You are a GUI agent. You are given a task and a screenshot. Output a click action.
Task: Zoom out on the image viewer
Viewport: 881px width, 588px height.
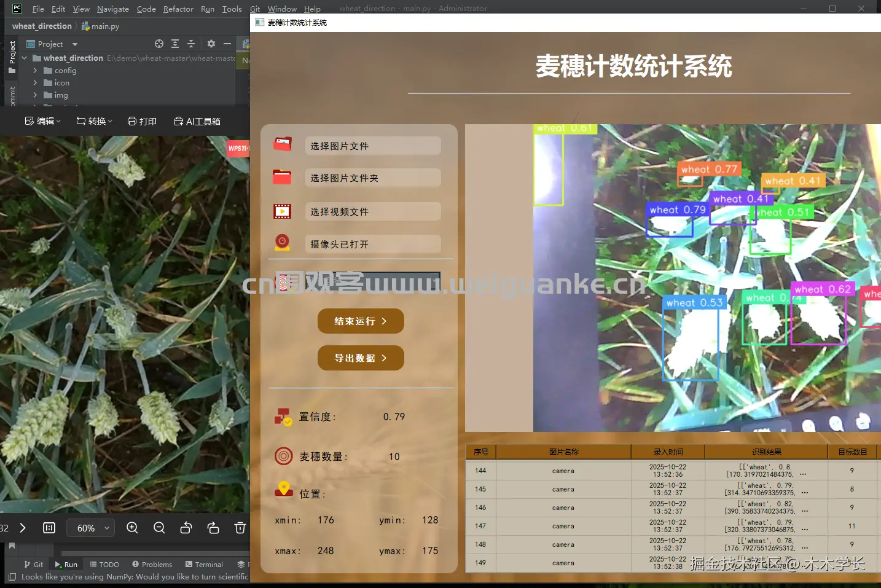(159, 528)
